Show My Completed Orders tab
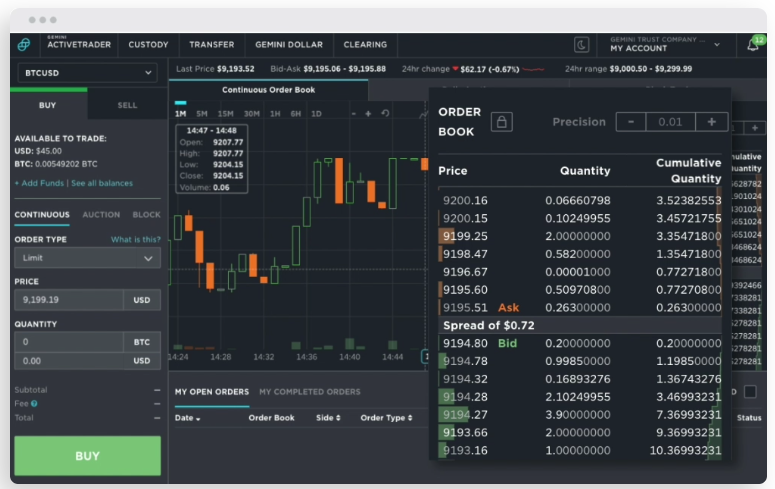The height and width of the screenshot is (489, 775). coord(310,392)
